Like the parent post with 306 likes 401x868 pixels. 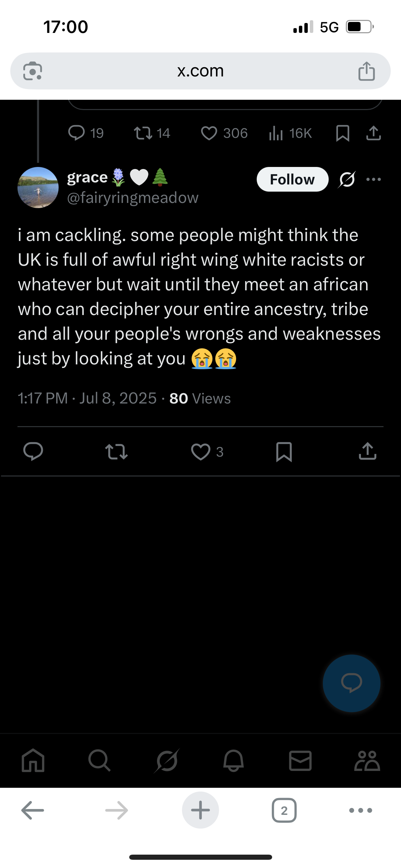pyautogui.click(x=209, y=133)
